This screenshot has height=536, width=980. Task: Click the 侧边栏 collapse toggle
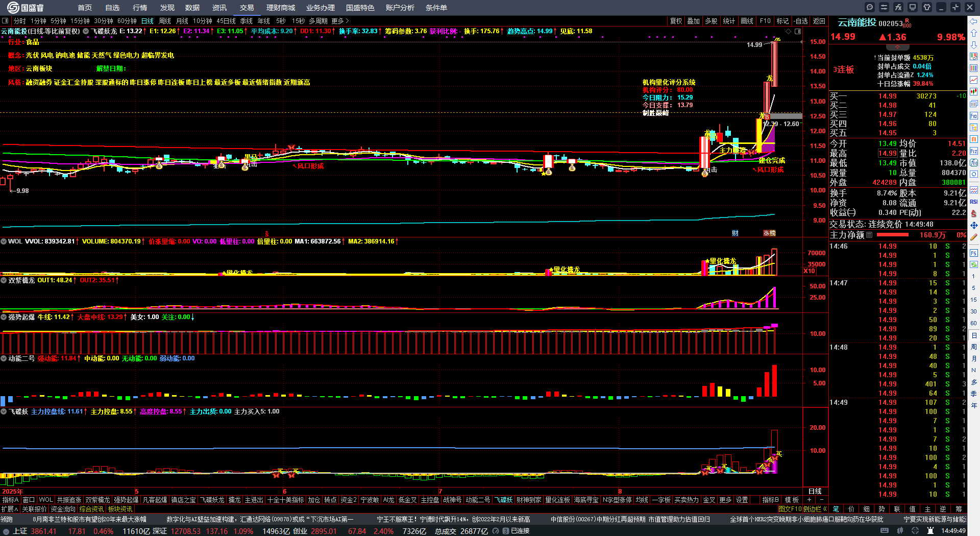click(x=815, y=509)
